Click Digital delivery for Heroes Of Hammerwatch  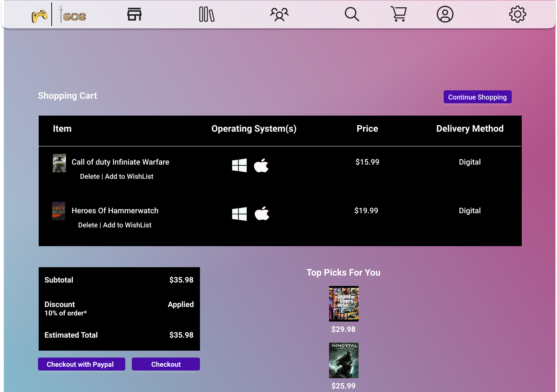(470, 211)
